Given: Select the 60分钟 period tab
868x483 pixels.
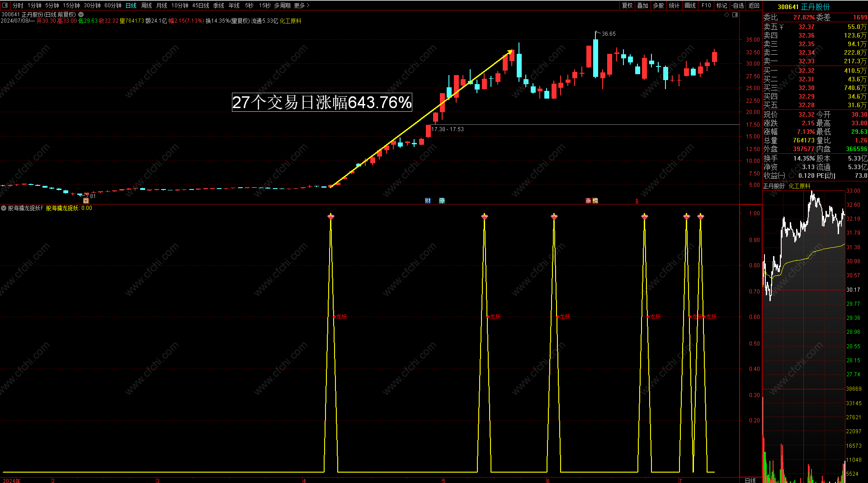Looking at the screenshot, I should coord(113,5).
